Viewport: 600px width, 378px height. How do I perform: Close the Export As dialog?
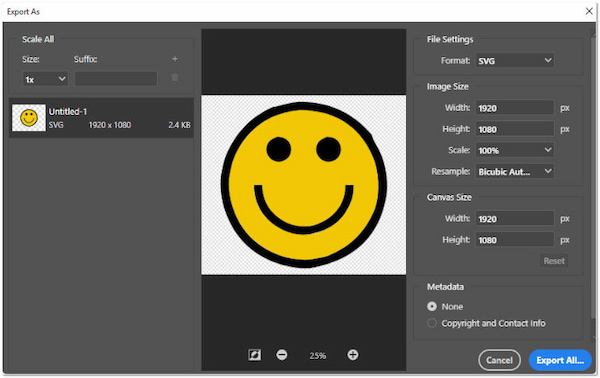[x=589, y=11]
